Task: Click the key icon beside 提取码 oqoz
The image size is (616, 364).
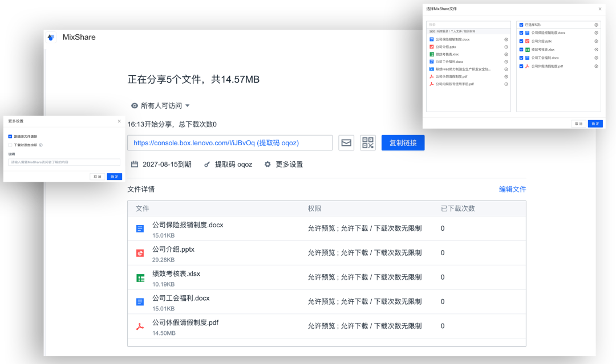Action: [207, 165]
